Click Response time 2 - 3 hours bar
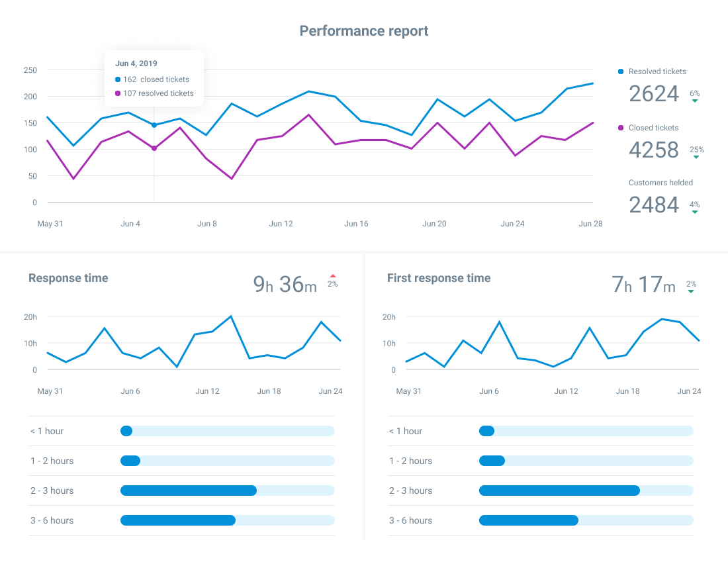The image size is (728, 562). coord(189,491)
